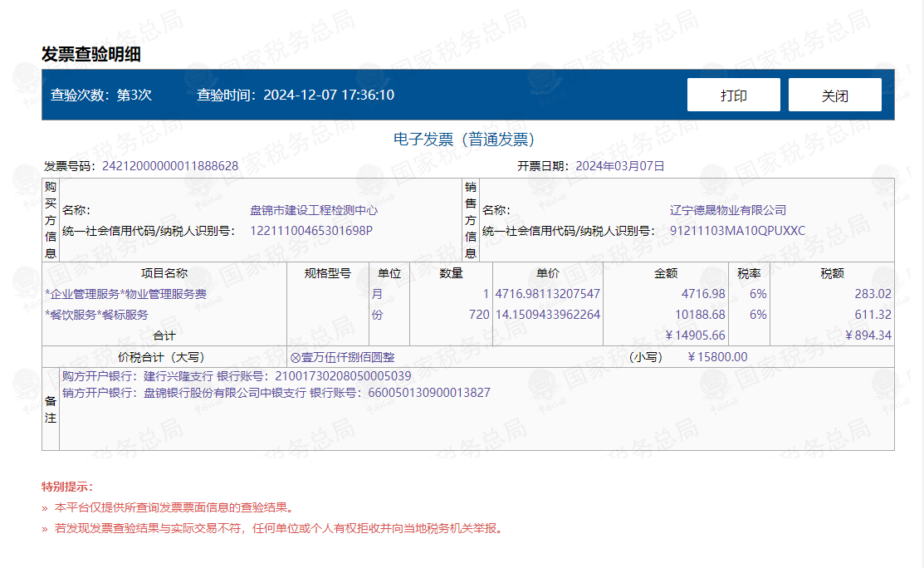
Task: Click the 打印 print button
Action: [x=734, y=95]
